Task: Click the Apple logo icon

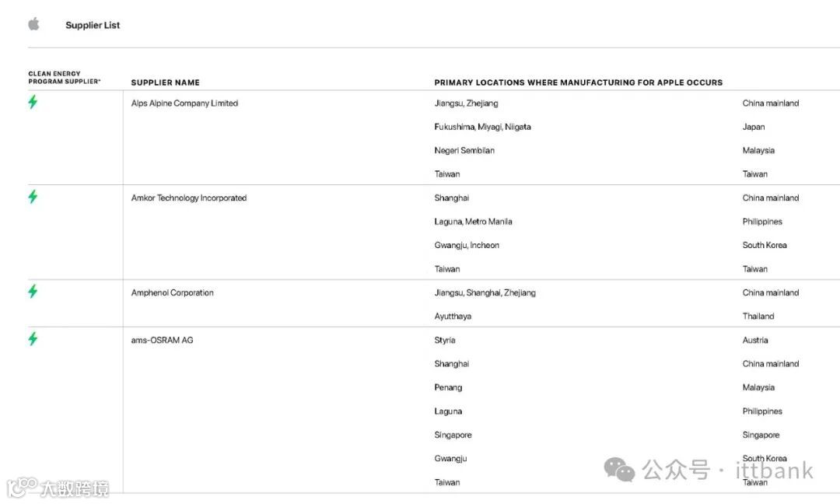Action: coord(33,24)
